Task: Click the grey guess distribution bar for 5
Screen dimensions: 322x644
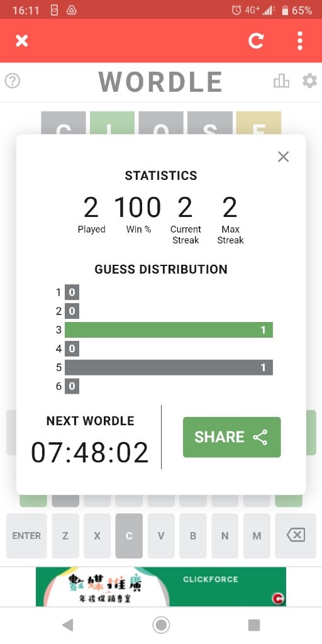Action: [x=169, y=367]
